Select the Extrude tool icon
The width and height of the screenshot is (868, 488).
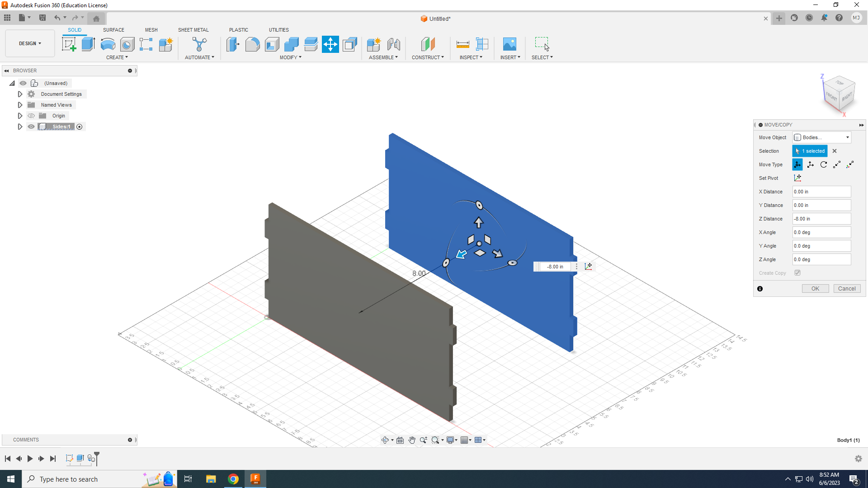(88, 44)
